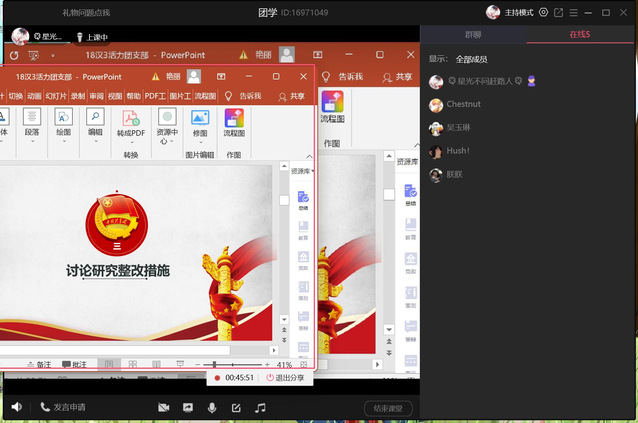Click the red recording indicator dot

click(217, 378)
